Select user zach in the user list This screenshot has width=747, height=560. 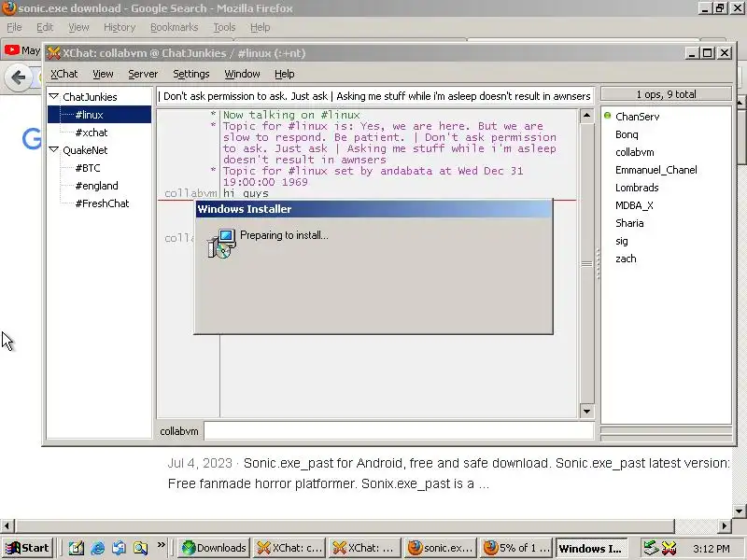click(x=626, y=259)
